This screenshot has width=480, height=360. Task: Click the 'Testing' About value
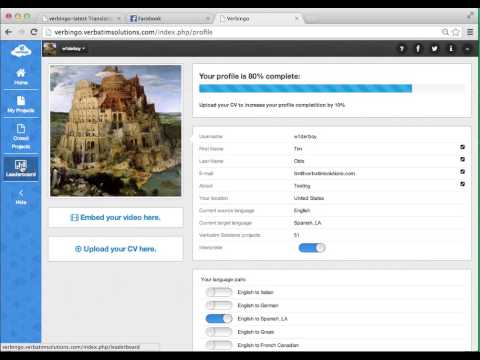(302, 186)
